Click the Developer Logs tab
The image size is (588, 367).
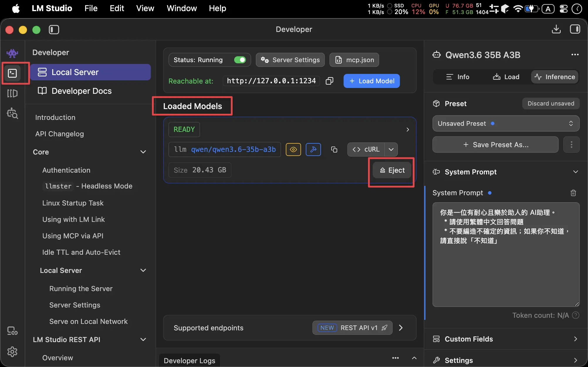point(190,361)
